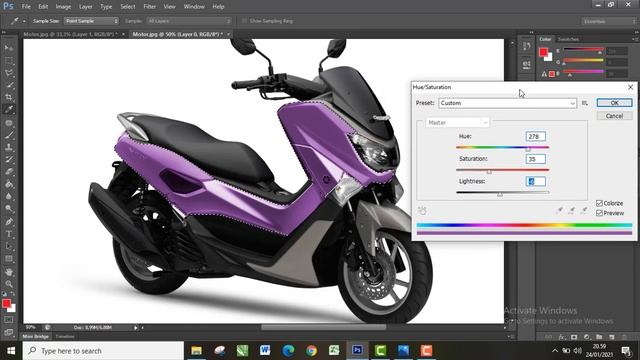Select the Rectangular Marquee tool

(9, 60)
